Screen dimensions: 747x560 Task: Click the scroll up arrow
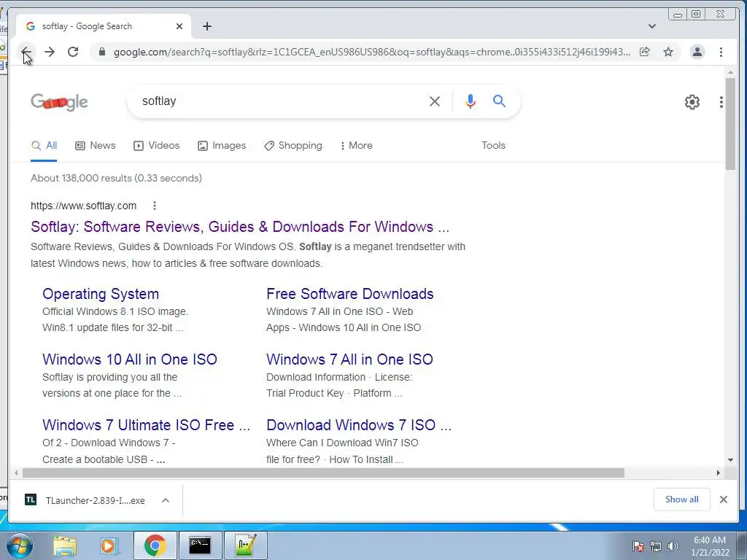[730, 72]
